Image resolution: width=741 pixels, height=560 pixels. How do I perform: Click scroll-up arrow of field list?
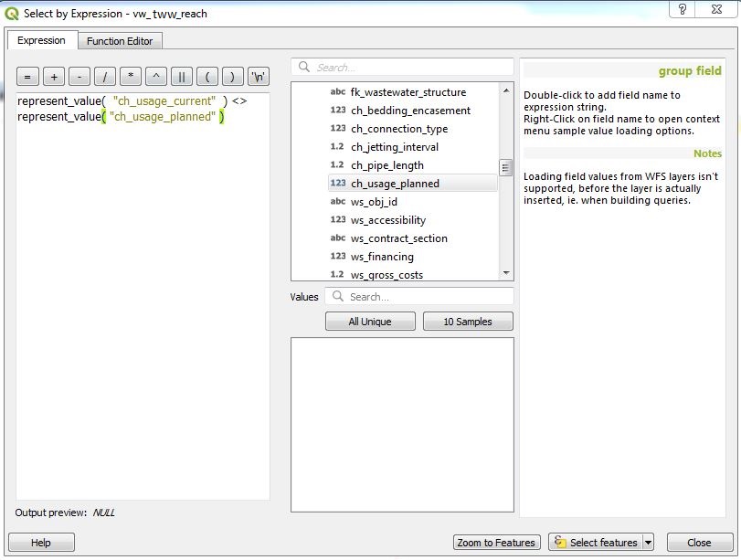[506, 90]
